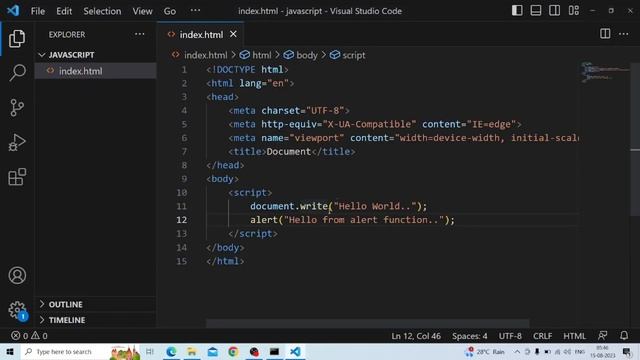The image size is (640, 360).
Task: Open editor More Actions ellipsis
Action: [x=624, y=34]
